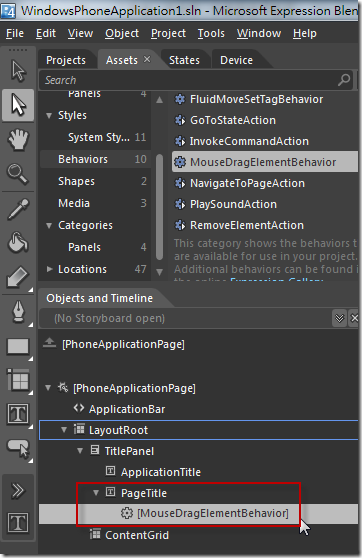Select System Styles under Styles
Viewport: 362px width, 558px height.
pos(95,137)
